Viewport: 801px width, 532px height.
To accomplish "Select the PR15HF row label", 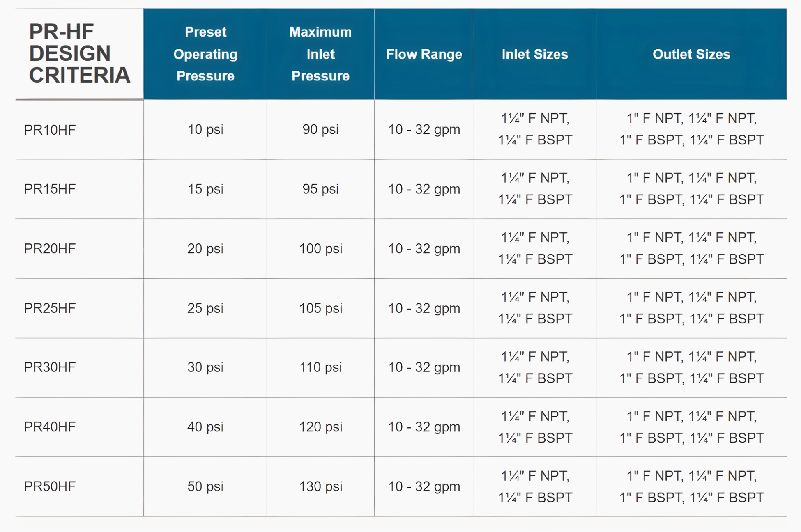I will tap(50, 189).
